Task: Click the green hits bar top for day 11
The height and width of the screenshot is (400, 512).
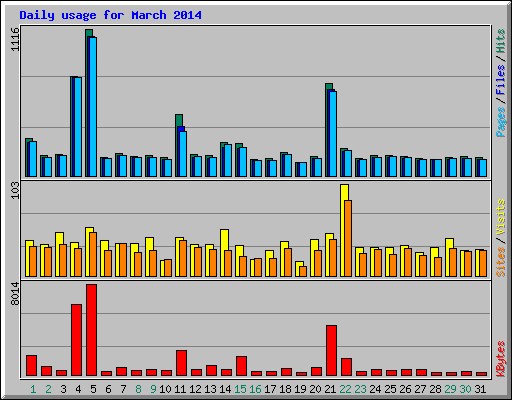Action: tap(179, 120)
